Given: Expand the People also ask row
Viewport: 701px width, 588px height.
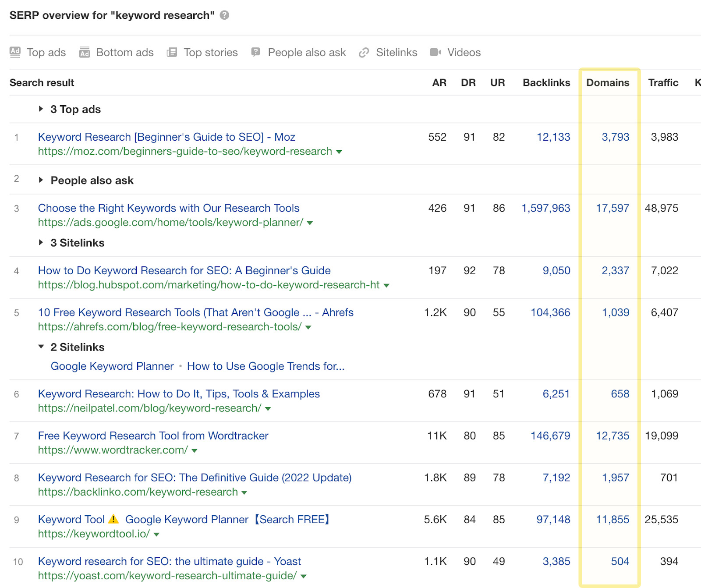Looking at the screenshot, I should click(x=41, y=180).
